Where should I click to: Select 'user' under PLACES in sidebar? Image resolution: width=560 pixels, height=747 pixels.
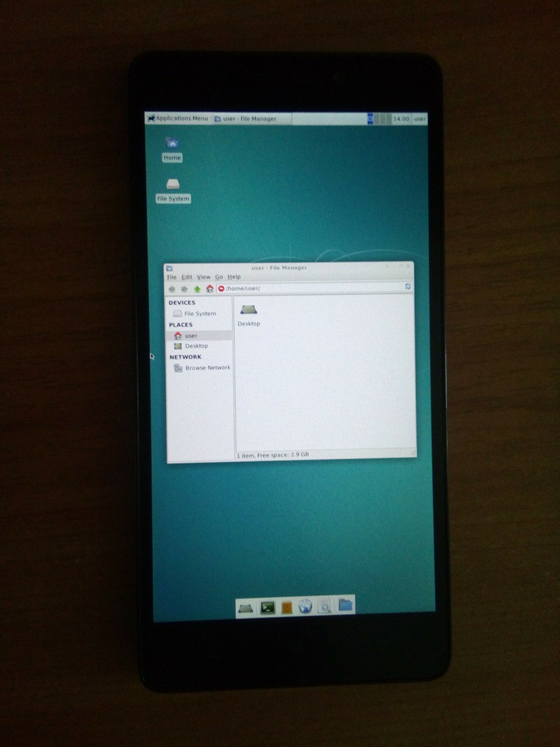199,336
